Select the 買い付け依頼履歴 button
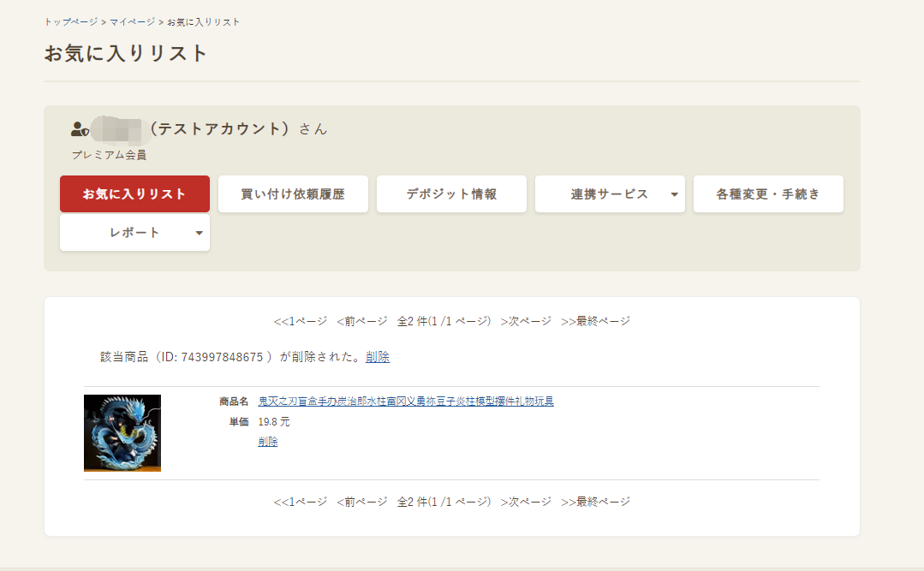Viewport: 924px width, 571px height. pos(293,193)
